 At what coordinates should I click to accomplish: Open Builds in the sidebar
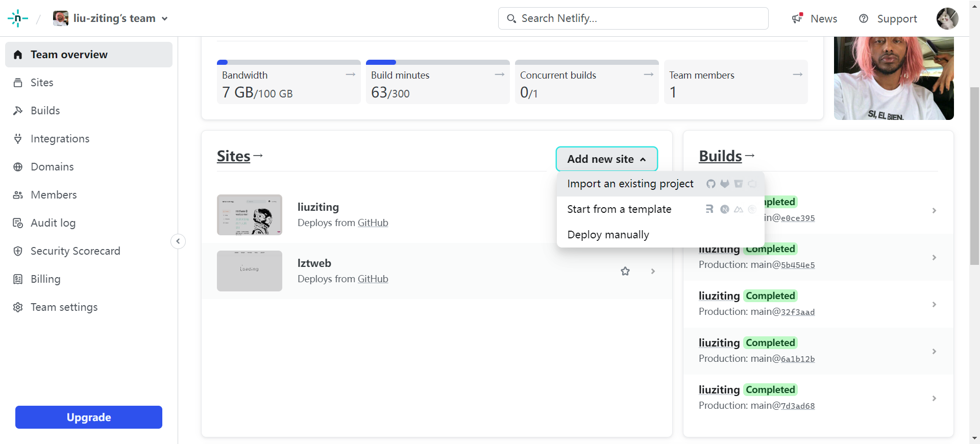tap(89, 111)
